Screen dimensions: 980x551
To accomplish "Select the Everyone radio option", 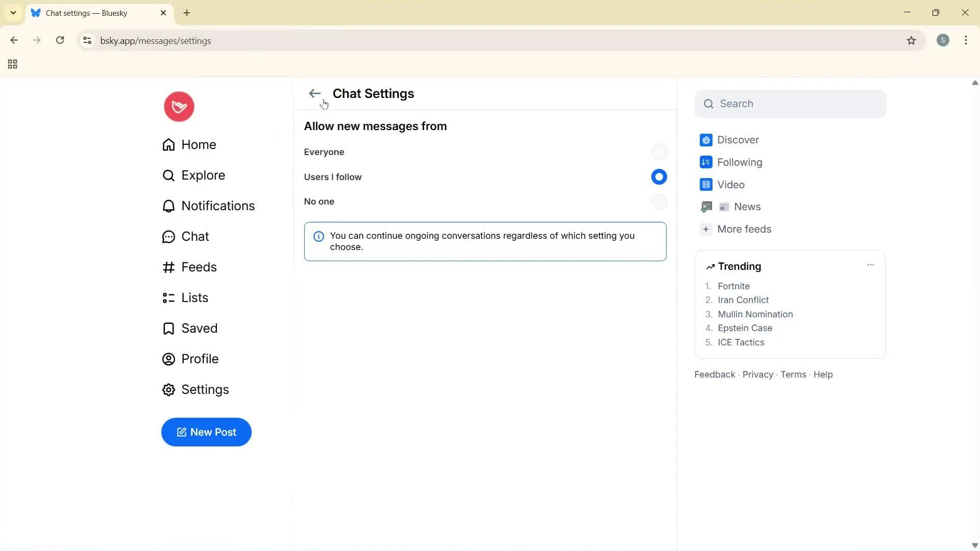I will [659, 152].
